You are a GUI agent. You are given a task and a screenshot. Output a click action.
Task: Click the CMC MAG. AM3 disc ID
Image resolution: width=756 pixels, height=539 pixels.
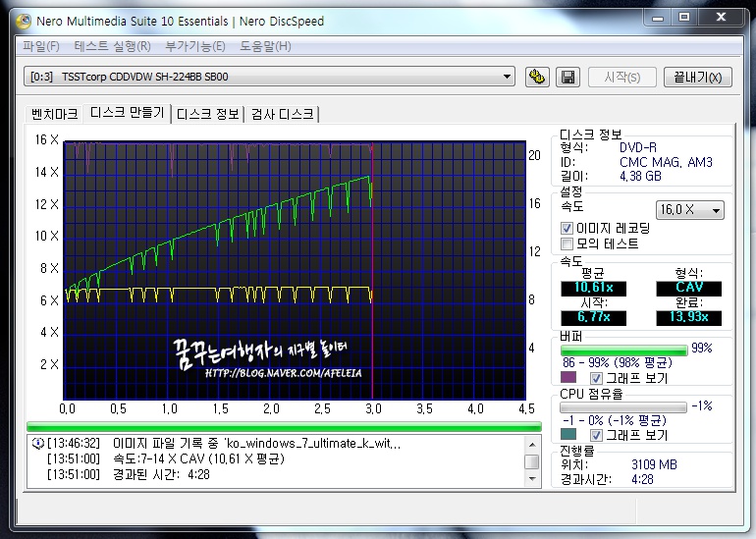666,162
